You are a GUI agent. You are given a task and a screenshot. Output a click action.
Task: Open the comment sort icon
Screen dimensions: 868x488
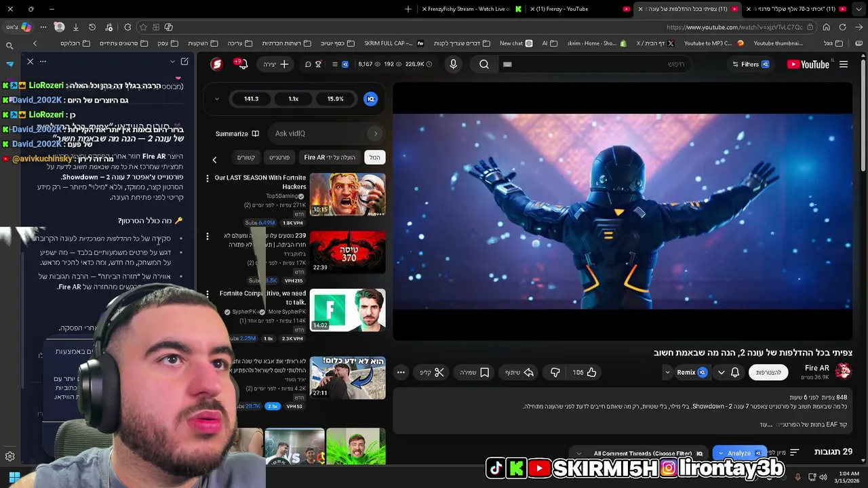794,452
